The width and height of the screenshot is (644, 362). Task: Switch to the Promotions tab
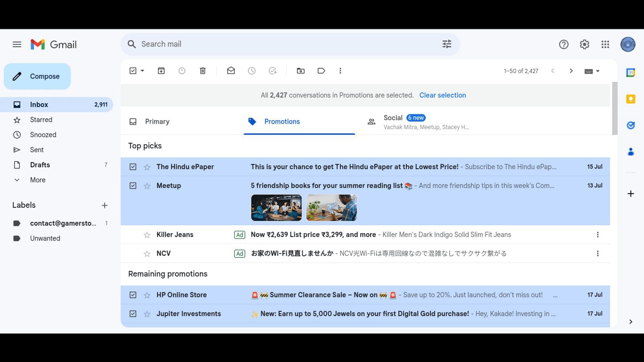click(x=299, y=122)
